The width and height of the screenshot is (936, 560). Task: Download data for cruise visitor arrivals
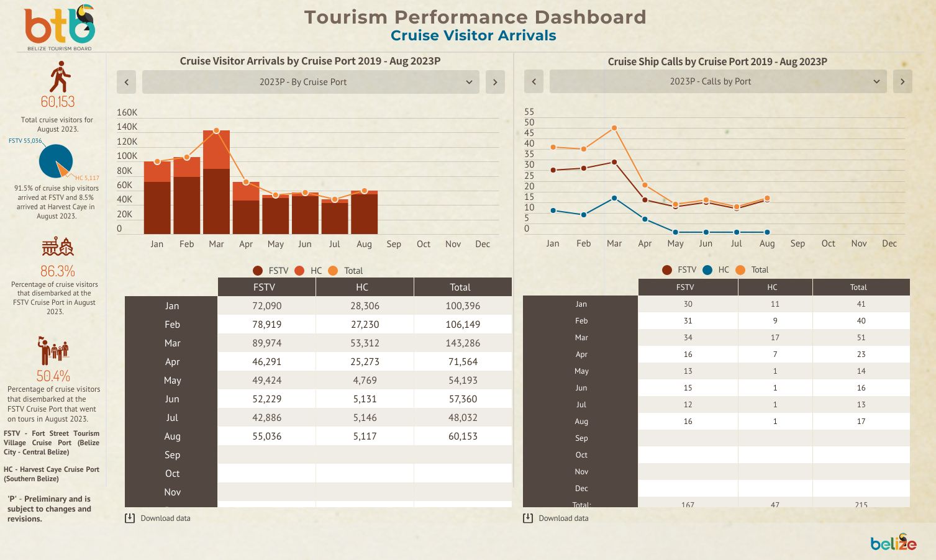click(165, 518)
